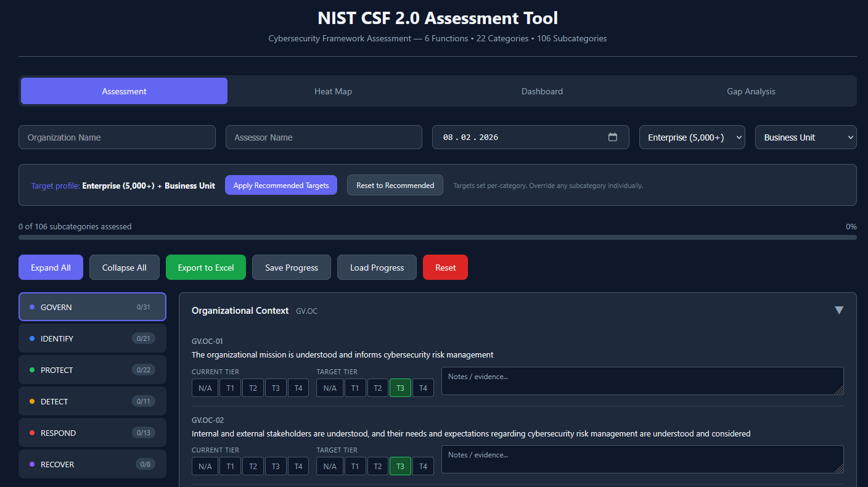Viewport: 868px width, 487px height.
Task: Click the "0 of 106 subcategories assessed" text
Action: (75, 226)
